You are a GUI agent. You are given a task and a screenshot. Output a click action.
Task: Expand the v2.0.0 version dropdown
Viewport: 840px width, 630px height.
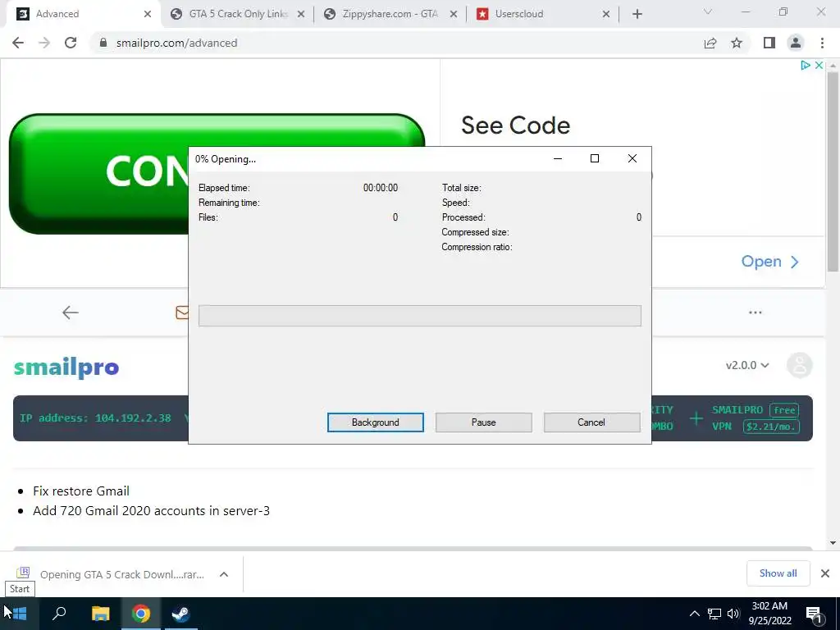(x=747, y=365)
